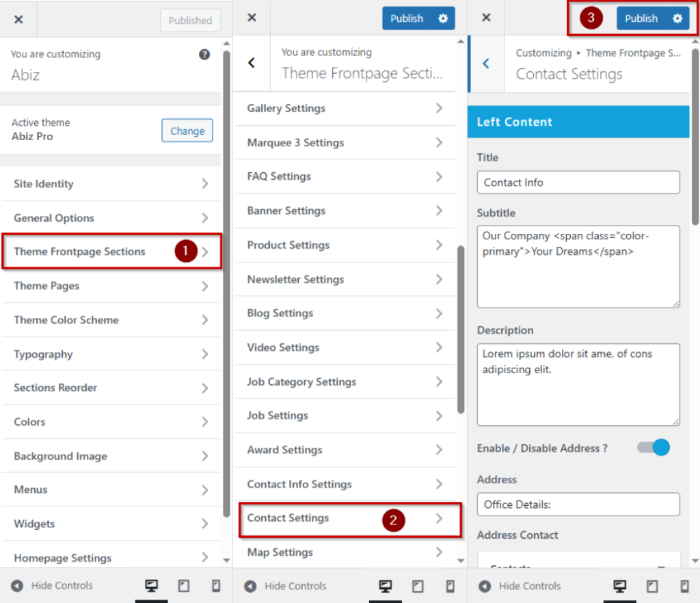Click the Title field containing Contact Info
This screenshot has width=700, height=603.
point(578,183)
